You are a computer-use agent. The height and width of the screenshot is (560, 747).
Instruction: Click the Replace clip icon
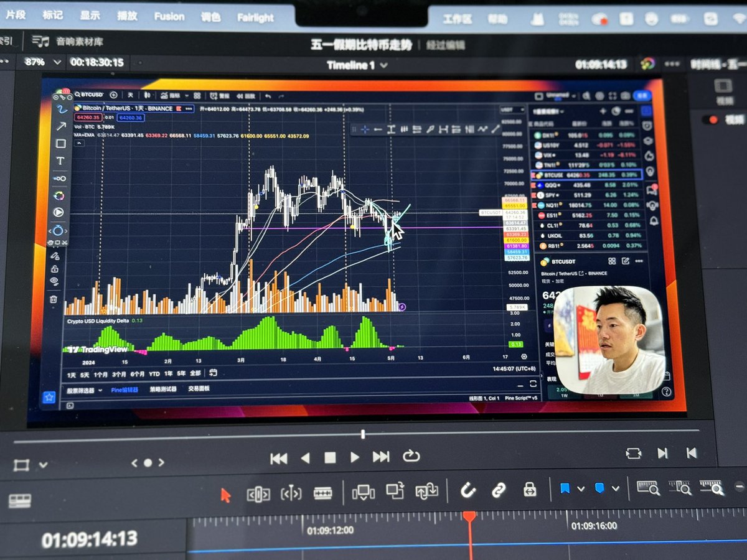pyautogui.click(x=427, y=492)
